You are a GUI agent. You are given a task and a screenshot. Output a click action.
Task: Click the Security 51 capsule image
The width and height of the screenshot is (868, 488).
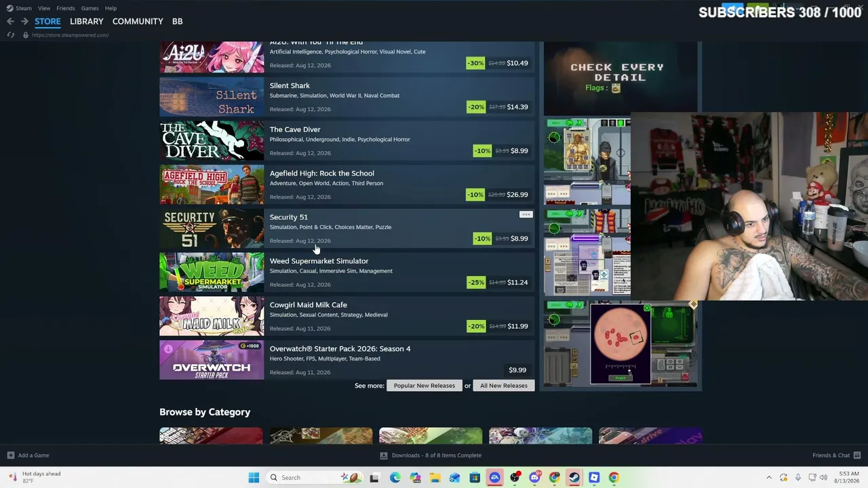tap(212, 228)
